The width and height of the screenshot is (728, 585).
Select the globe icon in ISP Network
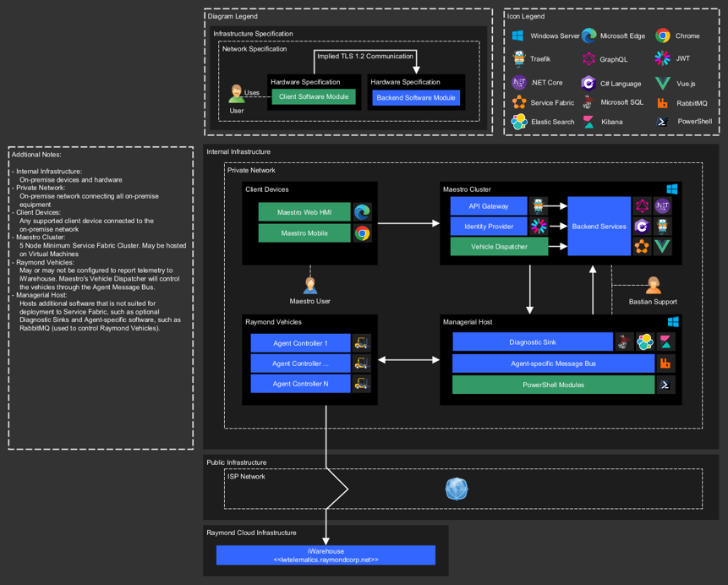457,489
